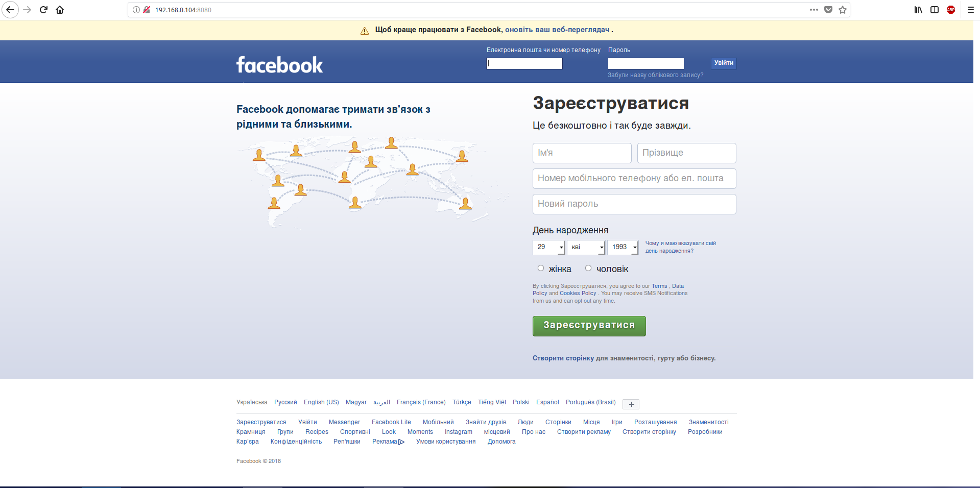Open the Terms link
This screenshot has height=488, width=980.
tap(659, 286)
